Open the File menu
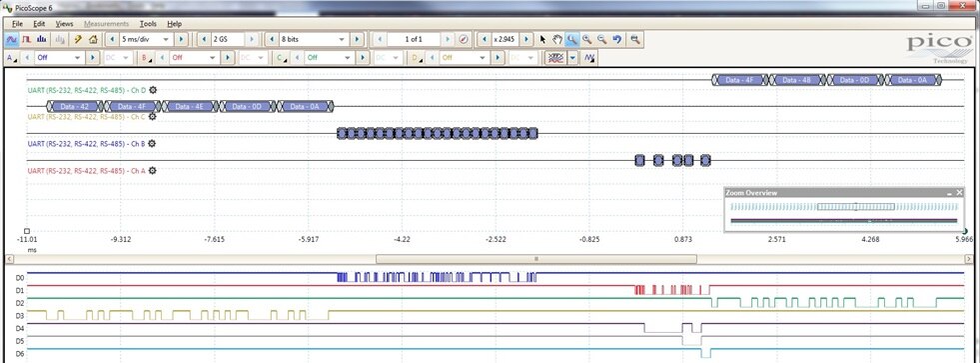 point(18,24)
